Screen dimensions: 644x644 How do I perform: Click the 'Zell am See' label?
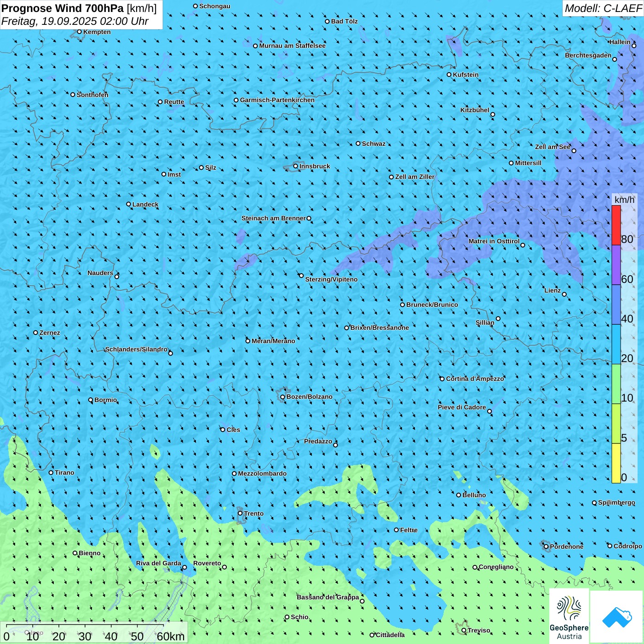tap(552, 147)
